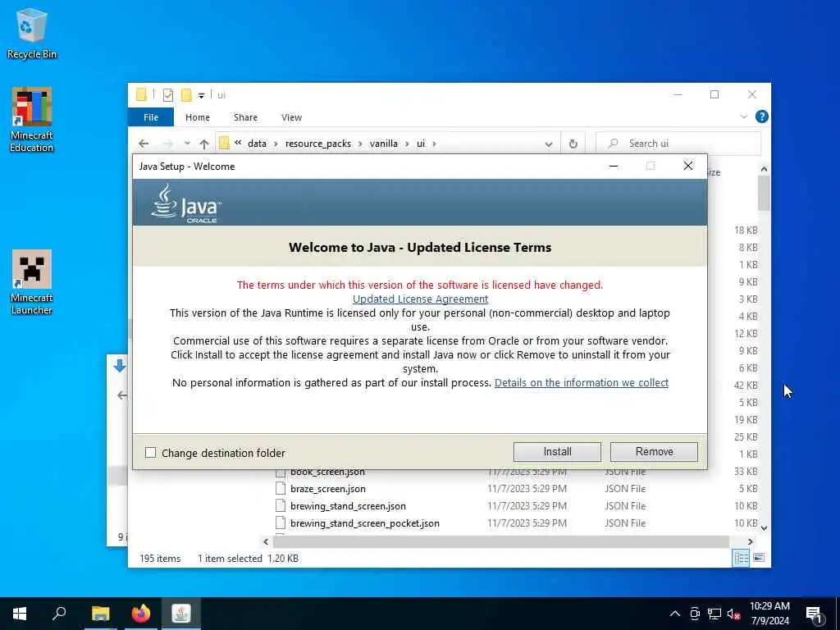Click the Install button in Java Setup
The height and width of the screenshot is (630, 840).
pyautogui.click(x=557, y=452)
